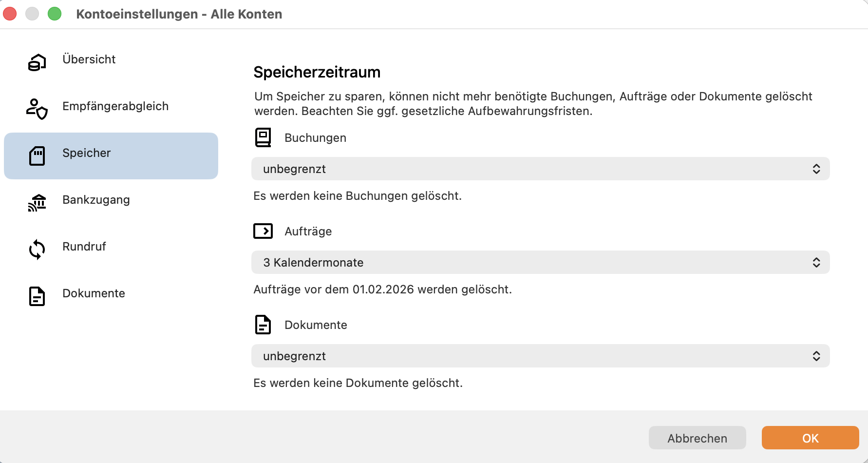Image resolution: width=868 pixels, height=463 pixels.
Task: Open the Aufträge '3 Kalendermonate' dropdown
Action: pos(541,262)
